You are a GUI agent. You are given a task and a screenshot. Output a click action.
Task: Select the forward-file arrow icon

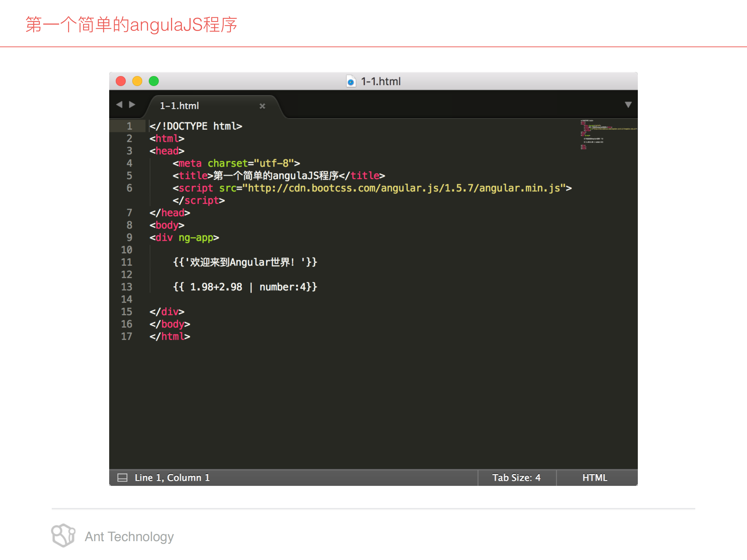pos(132,105)
